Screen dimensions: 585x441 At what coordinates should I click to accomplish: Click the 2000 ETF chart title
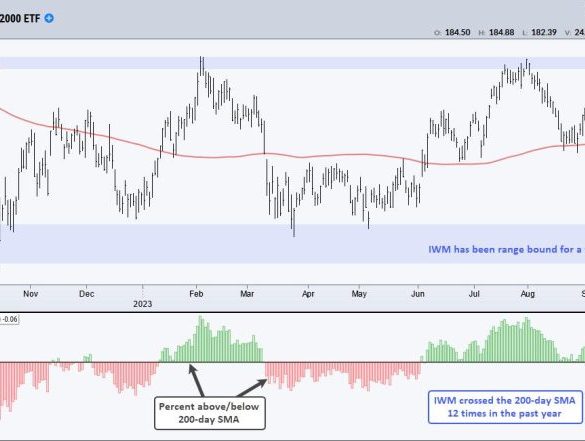20,18
